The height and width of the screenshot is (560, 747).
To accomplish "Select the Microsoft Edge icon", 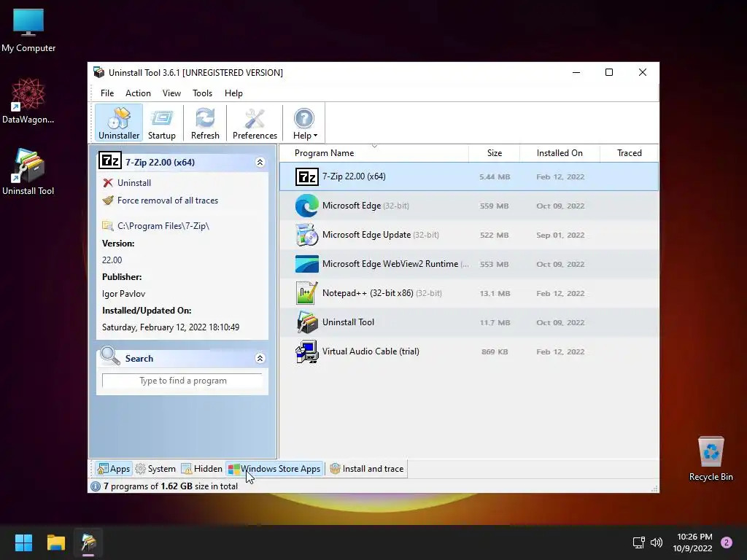I will tap(307, 206).
